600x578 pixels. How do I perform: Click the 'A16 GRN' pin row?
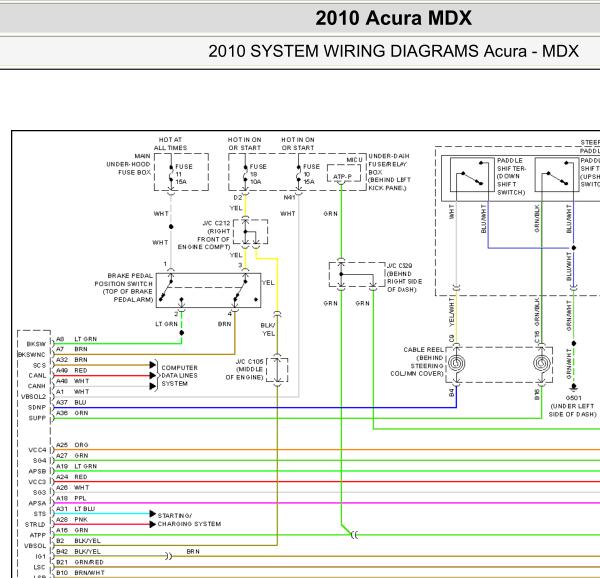[72, 530]
